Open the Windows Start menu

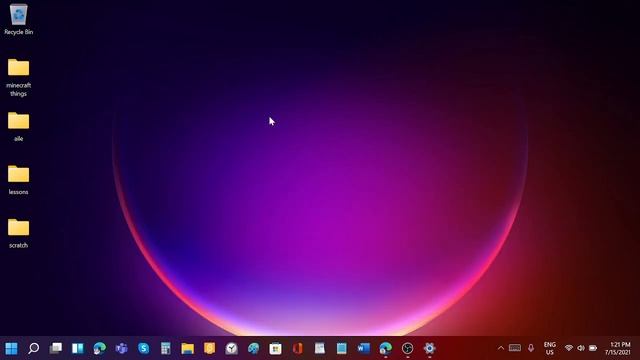click(x=11, y=348)
